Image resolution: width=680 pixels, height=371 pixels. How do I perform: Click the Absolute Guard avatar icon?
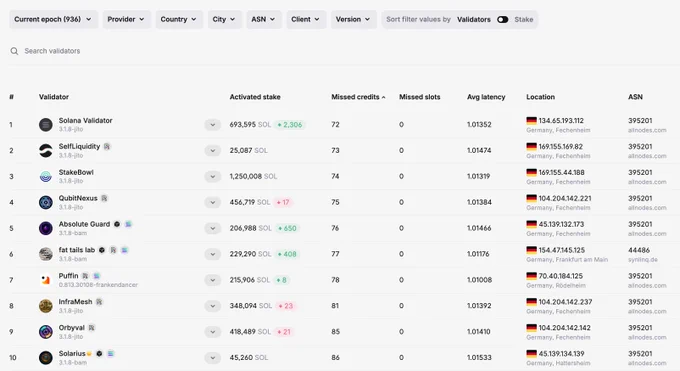pos(46,228)
